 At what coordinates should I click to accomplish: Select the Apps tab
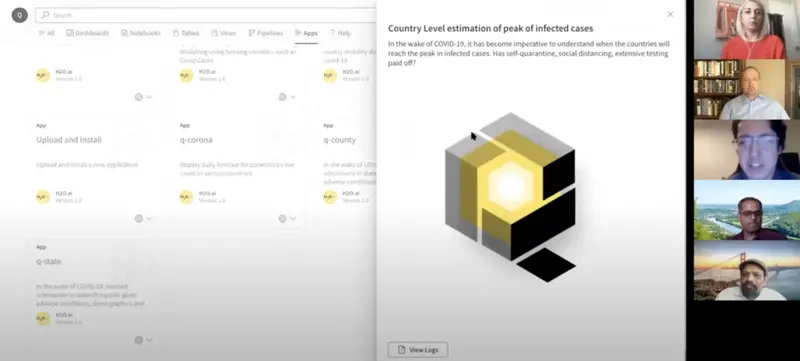click(306, 33)
